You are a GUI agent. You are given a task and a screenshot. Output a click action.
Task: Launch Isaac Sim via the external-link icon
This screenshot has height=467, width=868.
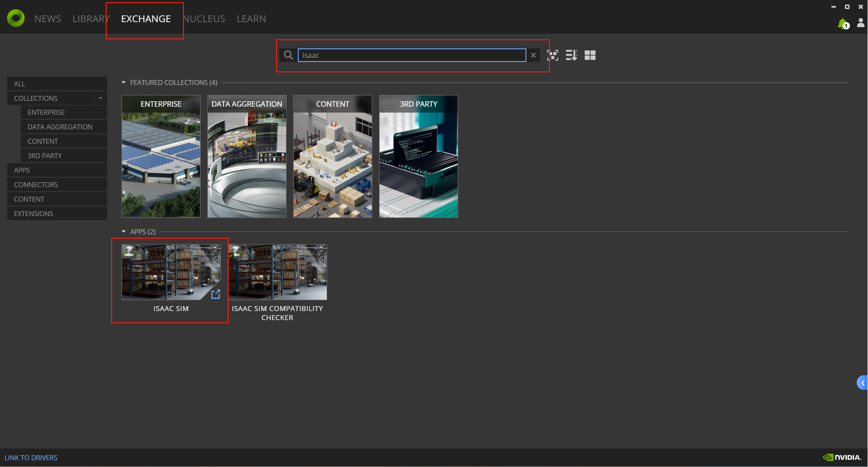[216, 294]
